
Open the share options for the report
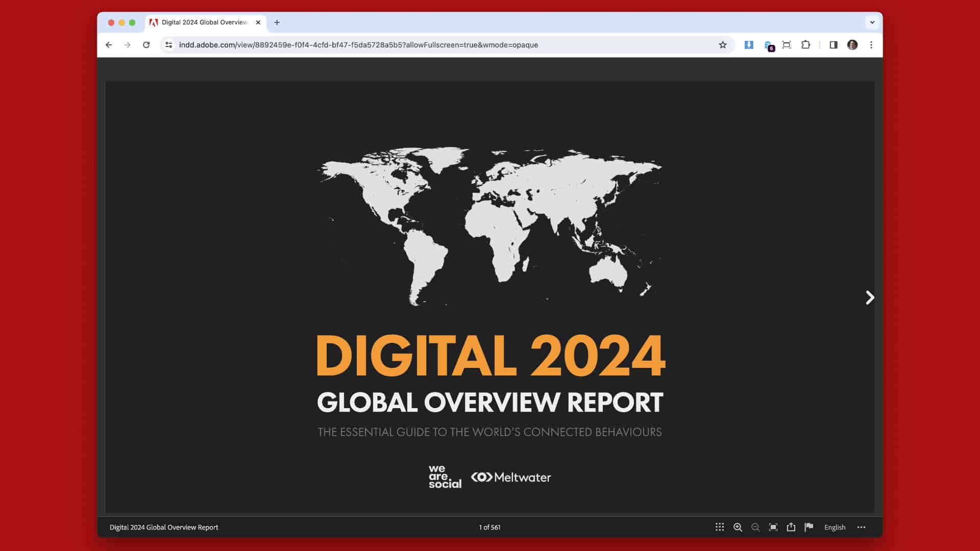coord(791,527)
